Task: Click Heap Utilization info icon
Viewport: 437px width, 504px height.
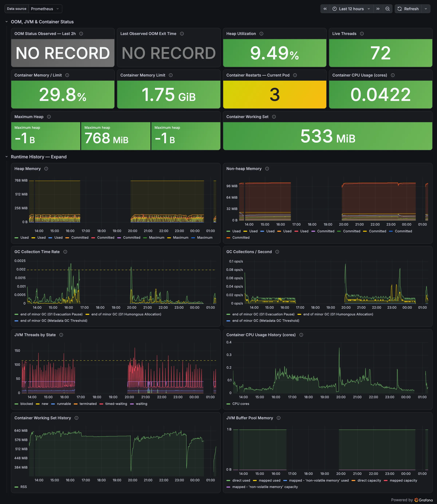Action: coord(261,34)
